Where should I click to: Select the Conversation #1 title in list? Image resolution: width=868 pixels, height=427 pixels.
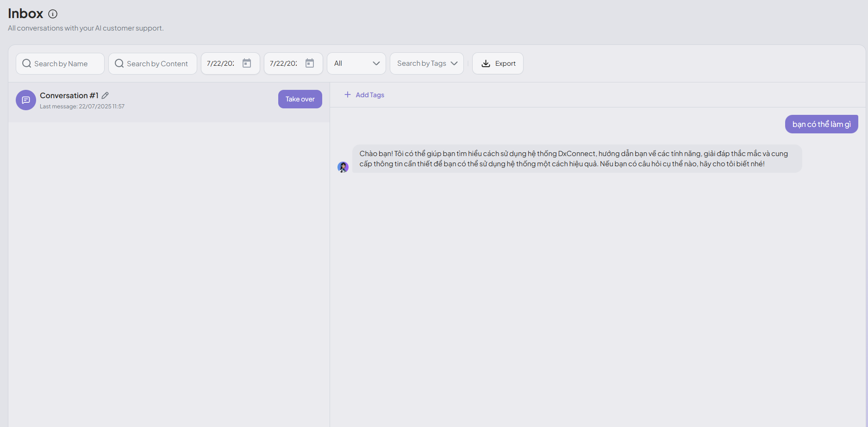click(69, 95)
